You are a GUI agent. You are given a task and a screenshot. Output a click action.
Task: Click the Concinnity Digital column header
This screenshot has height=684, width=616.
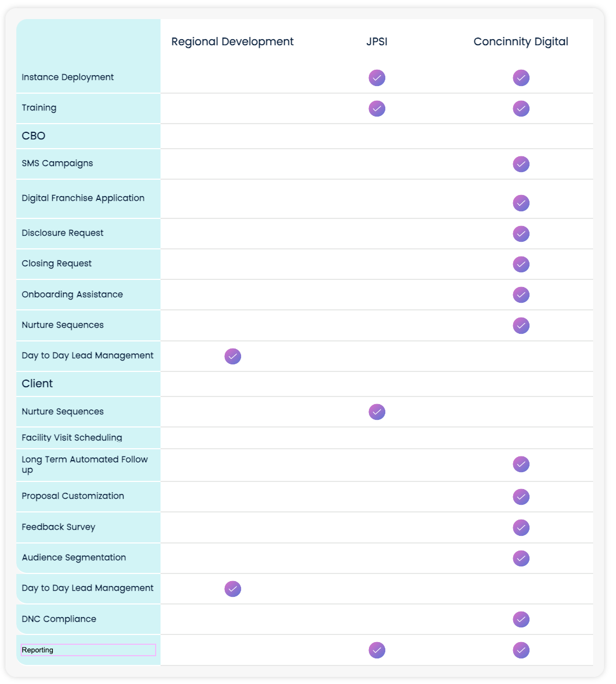point(521,42)
